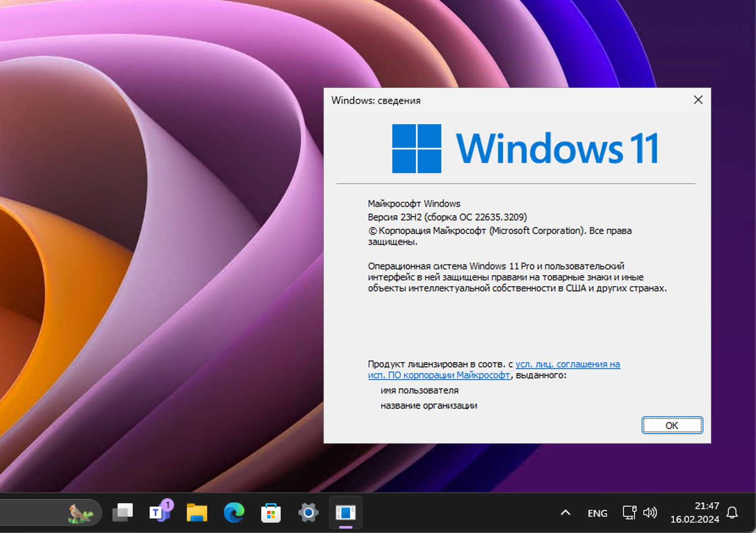The width and height of the screenshot is (756, 533).
Task: Open the "усл. лиц. соглашения на" license link
Action: tap(568, 364)
